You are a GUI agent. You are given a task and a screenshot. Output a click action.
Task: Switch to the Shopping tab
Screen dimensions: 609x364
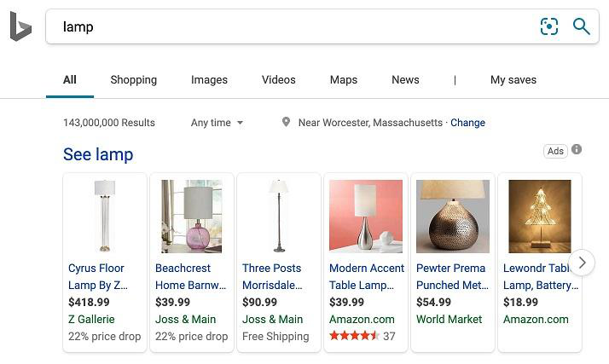(x=133, y=80)
